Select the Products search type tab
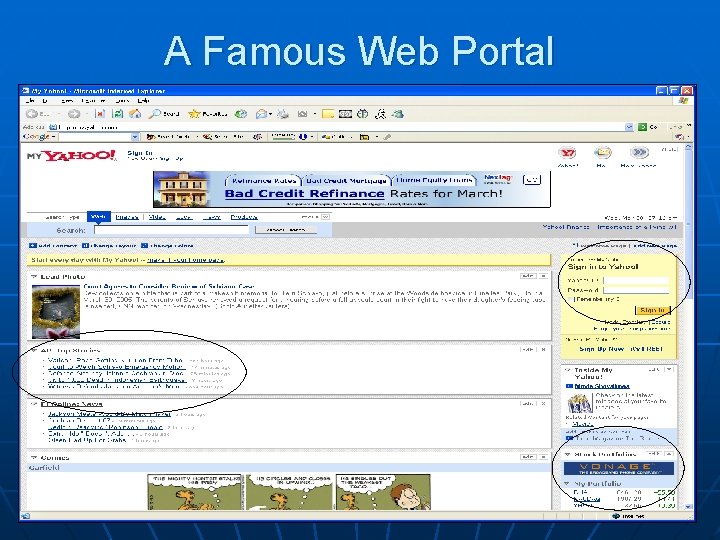The width and height of the screenshot is (720, 540). click(244, 217)
